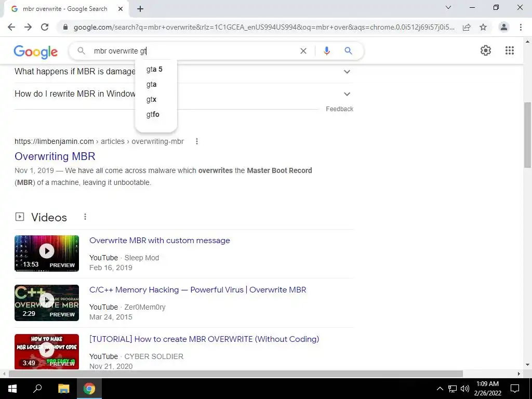Go forward one page in Chrome

pyautogui.click(x=28, y=27)
